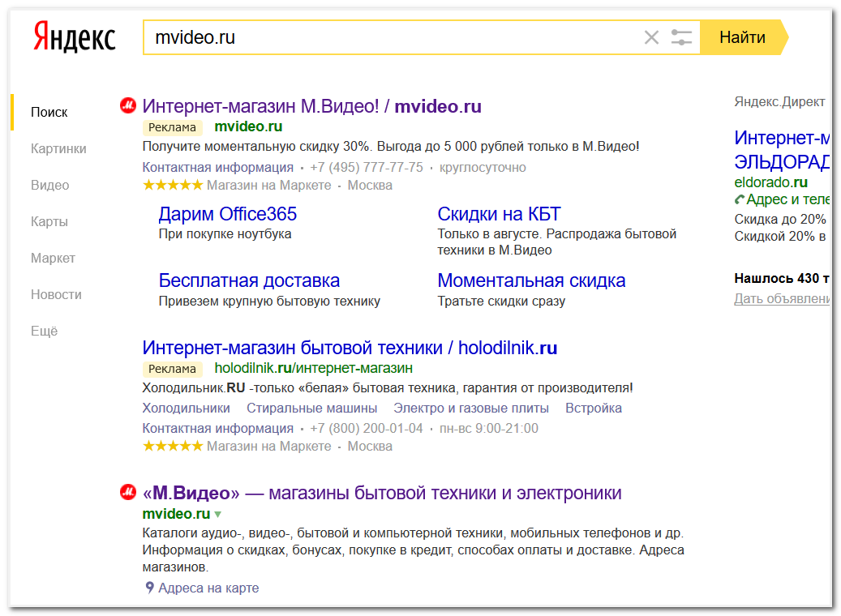Click eldorado.ru green URL

pos(770,182)
